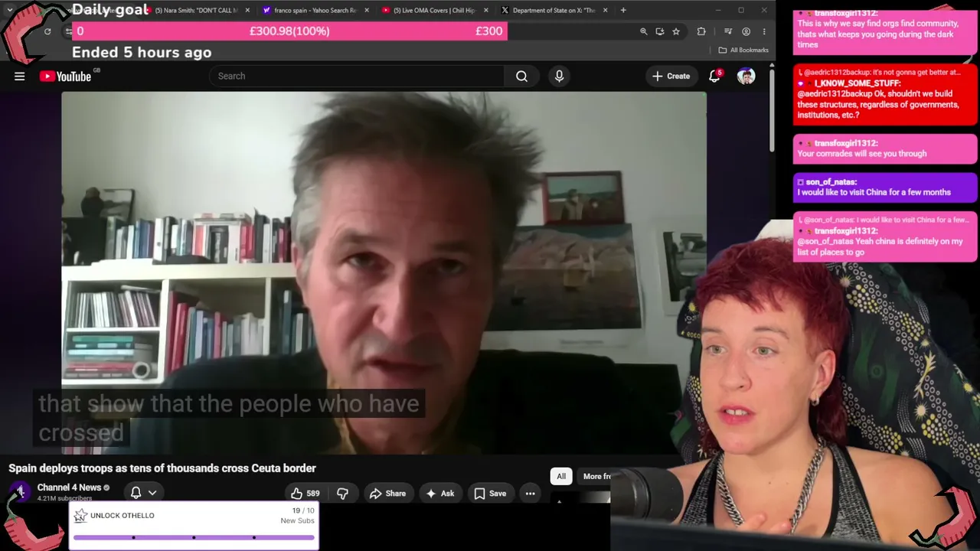Open more actions ellipsis below the video
The width and height of the screenshot is (980, 551).
[530, 494]
